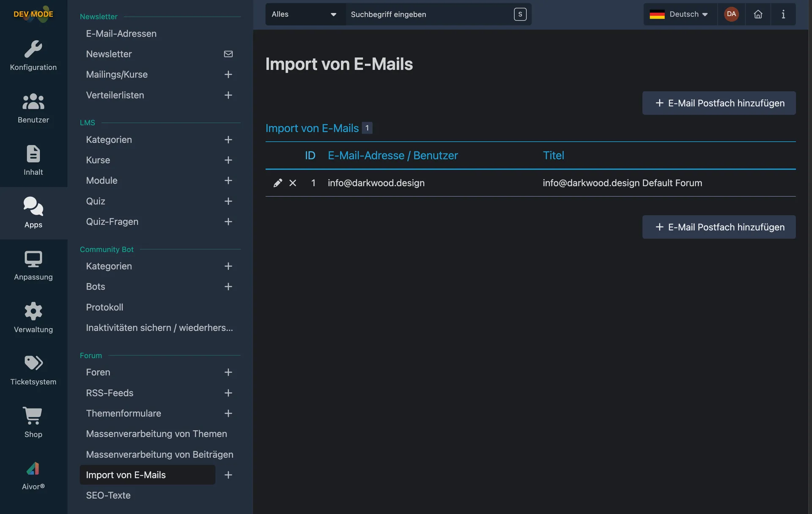The image size is (812, 514).
Task: Edit mailbox entry with pencil icon
Action: pos(277,183)
